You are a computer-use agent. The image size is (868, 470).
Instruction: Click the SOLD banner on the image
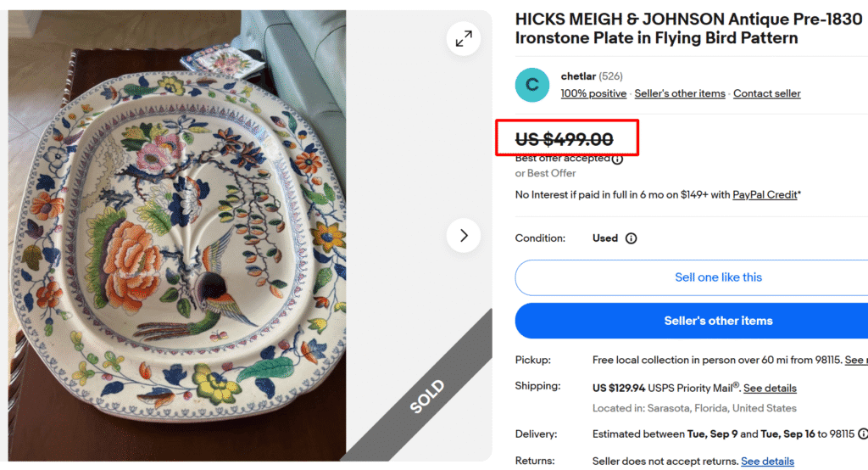pyautogui.click(x=426, y=396)
